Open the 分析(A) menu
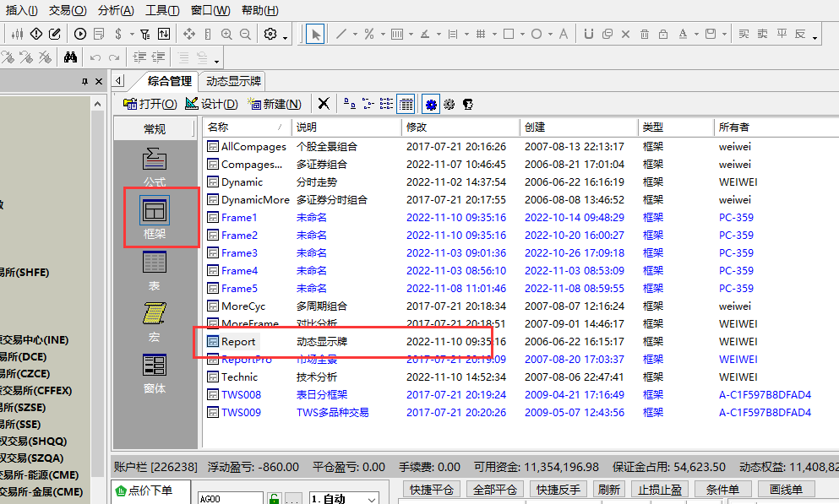This screenshot has width=839, height=504. click(116, 10)
